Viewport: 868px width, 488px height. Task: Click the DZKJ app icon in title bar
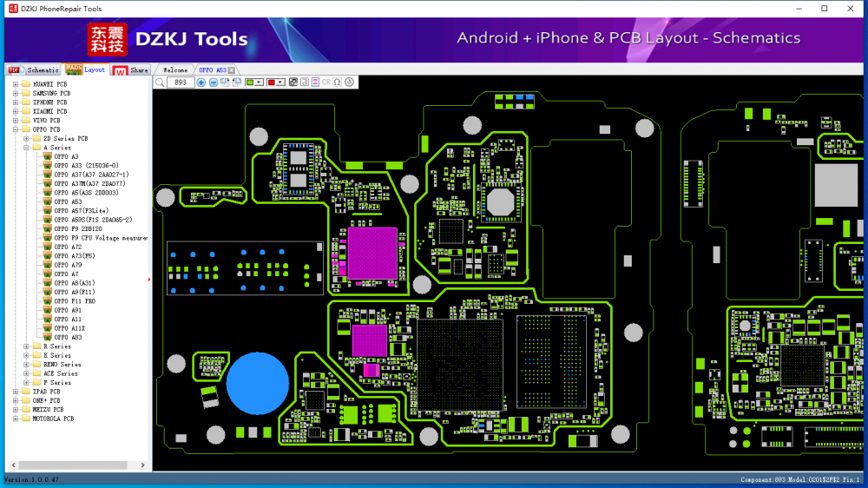point(13,9)
